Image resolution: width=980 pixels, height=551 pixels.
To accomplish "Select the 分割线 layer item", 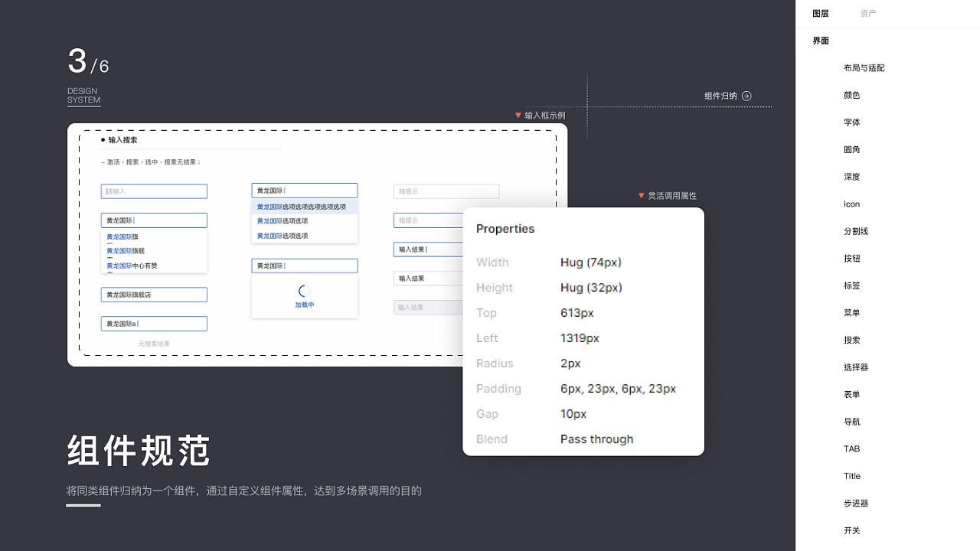I will pyautogui.click(x=855, y=231).
